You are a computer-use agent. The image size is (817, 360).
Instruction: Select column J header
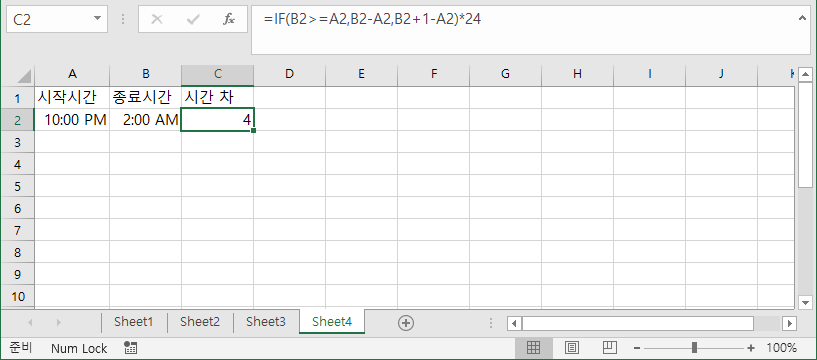click(x=721, y=74)
